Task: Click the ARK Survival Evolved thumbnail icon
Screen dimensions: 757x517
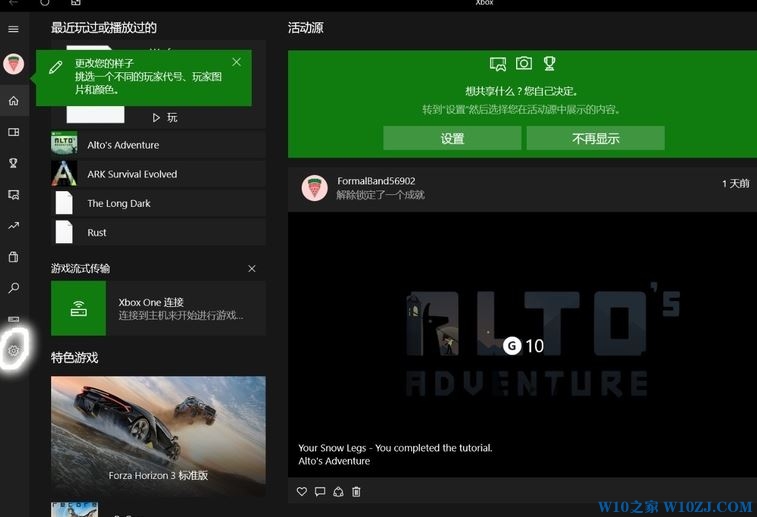Action: coord(64,173)
